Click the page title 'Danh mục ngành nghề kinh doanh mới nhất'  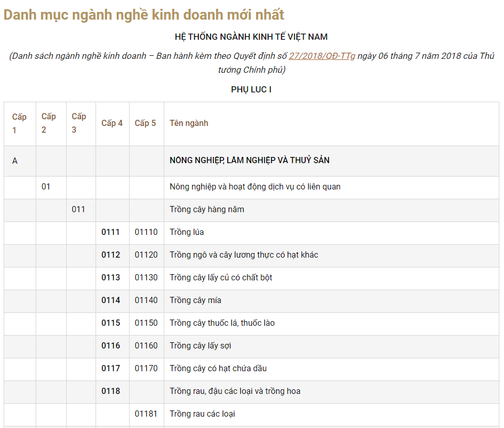click(144, 14)
